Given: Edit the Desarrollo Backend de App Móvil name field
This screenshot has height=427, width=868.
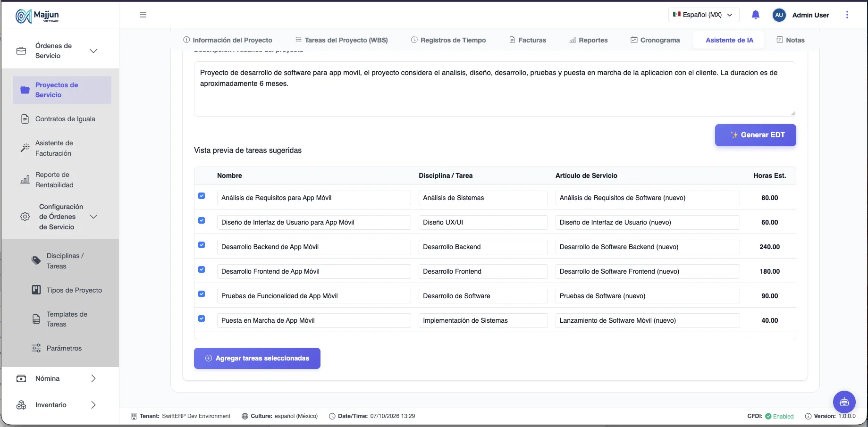Looking at the screenshot, I should (314, 247).
